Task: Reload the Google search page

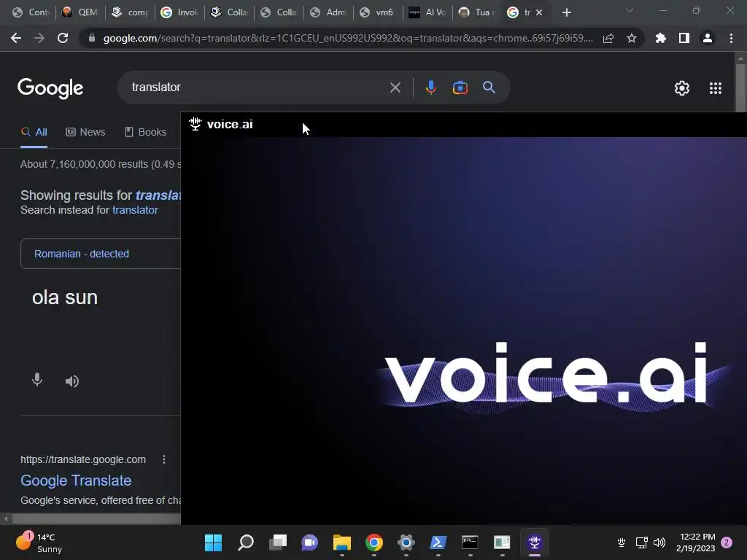Action: click(63, 38)
